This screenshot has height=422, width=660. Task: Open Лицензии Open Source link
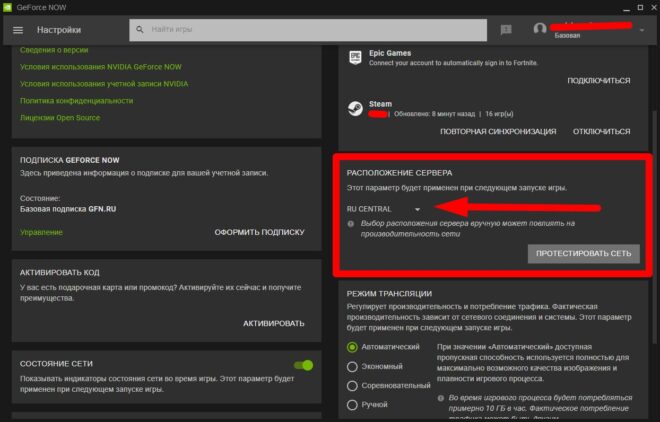tap(60, 117)
